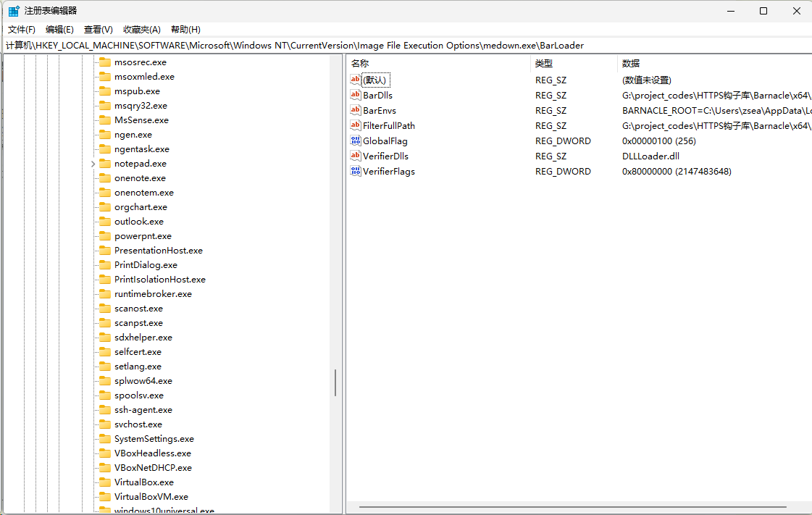The width and height of the screenshot is (812, 515).
Task: Open the 查看(V) menu
Action: [x=99, y=30]
